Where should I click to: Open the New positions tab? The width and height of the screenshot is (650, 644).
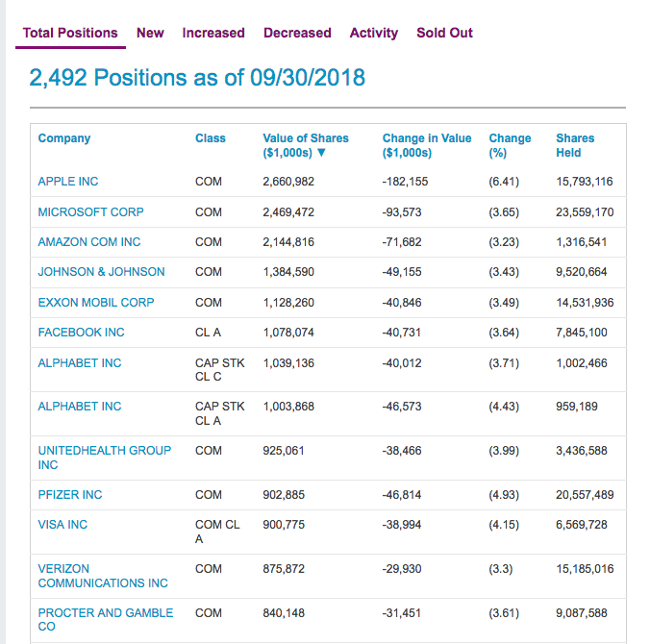pyautogui.click(x=150, y=33)
